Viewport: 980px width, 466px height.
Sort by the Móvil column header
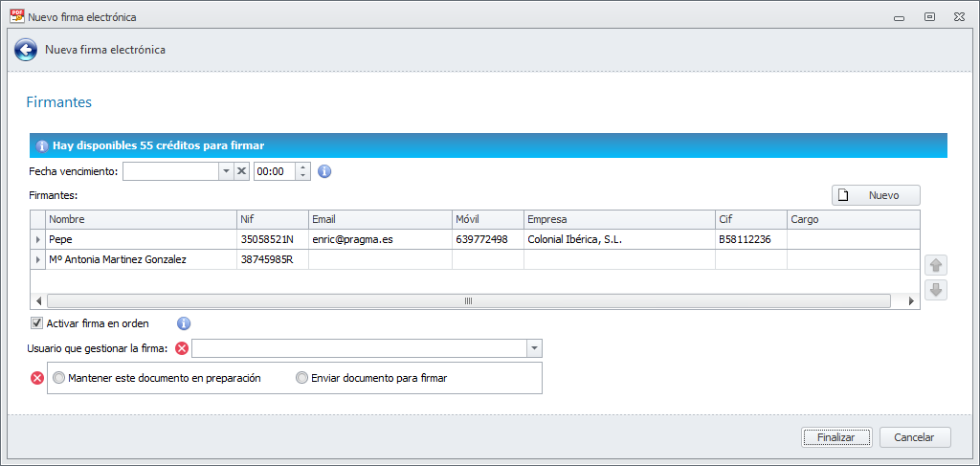click(x=488, y=220)
